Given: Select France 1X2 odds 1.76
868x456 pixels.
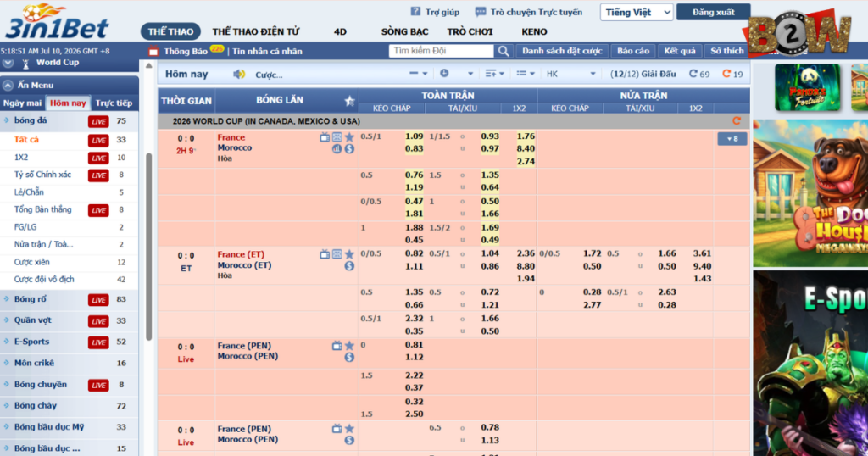Looking at the screenshot, I should (526, 136).
